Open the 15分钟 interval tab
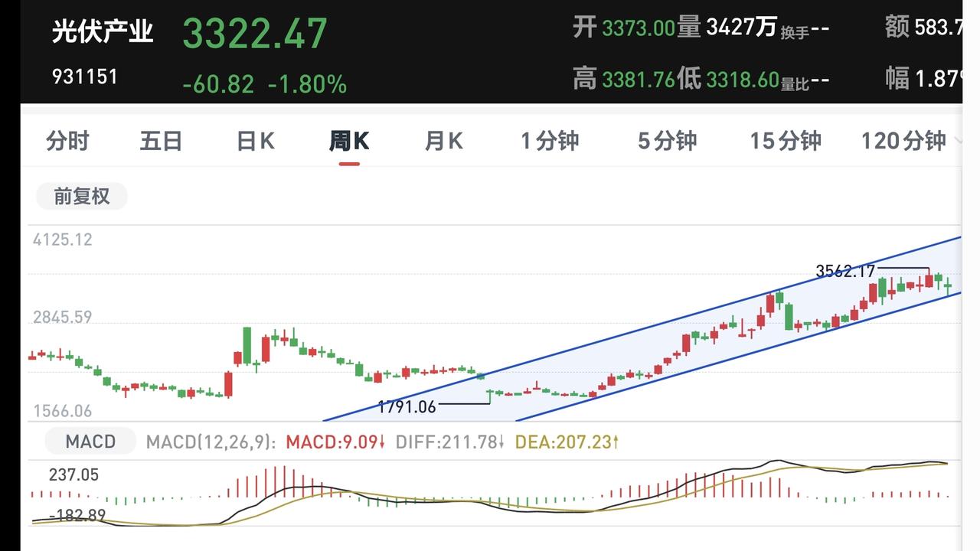Screen dimensions: 980x551 coord(785,141)
